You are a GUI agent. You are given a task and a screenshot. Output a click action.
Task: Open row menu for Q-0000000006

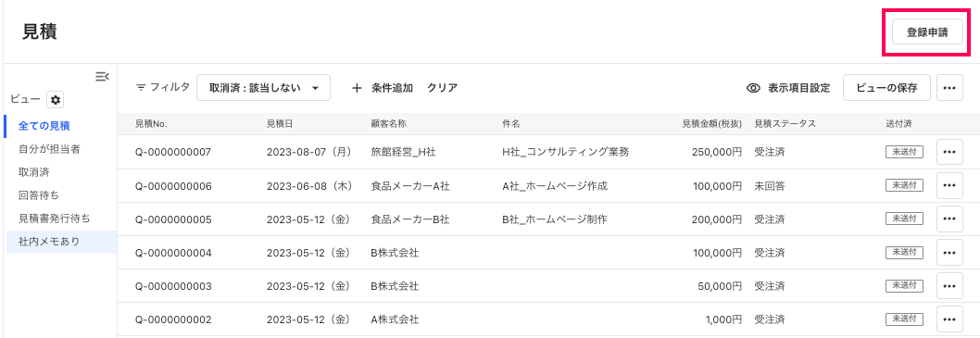[x=949, y=185]
